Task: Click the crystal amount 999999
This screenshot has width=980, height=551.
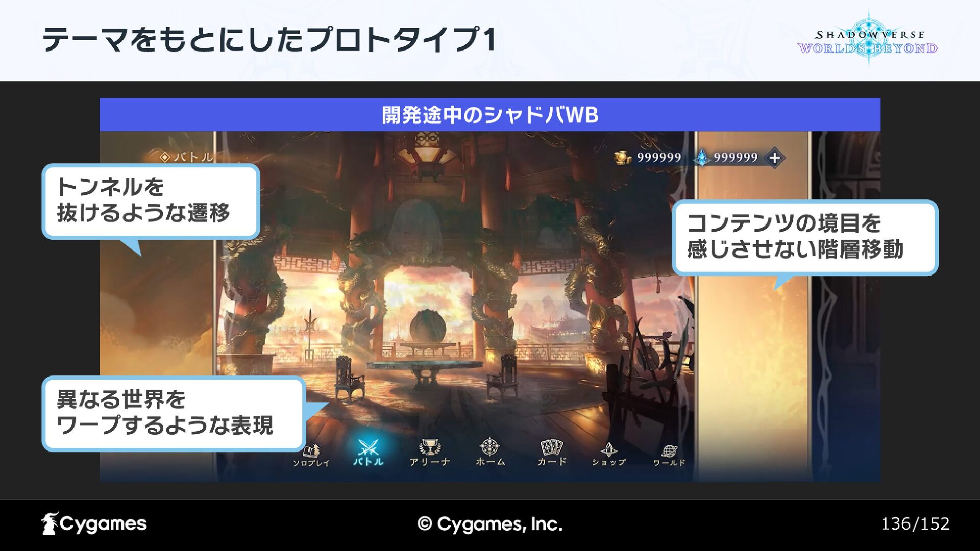Action: (736, 158)
